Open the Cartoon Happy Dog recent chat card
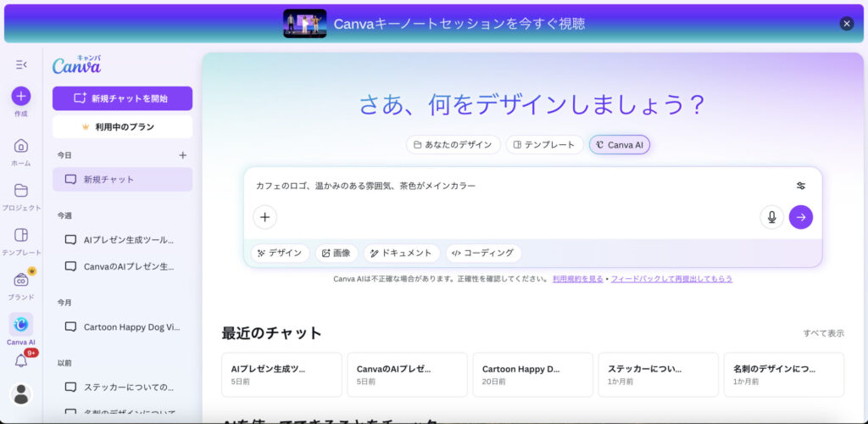868x424 pixels. click(x=532, y=375)
